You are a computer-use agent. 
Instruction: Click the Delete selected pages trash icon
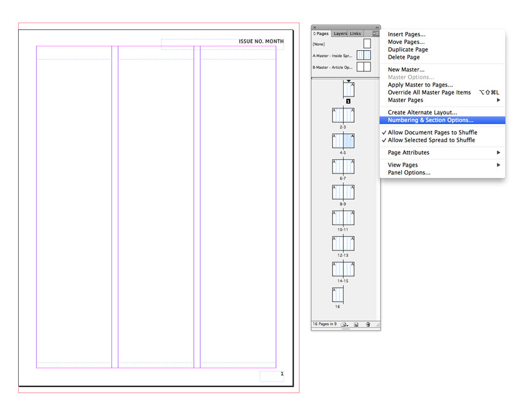pyautogui.click(x=368, y=325)
